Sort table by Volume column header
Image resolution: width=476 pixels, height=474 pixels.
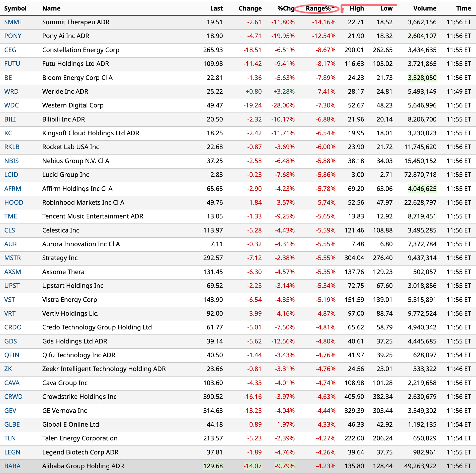(425, 9)
